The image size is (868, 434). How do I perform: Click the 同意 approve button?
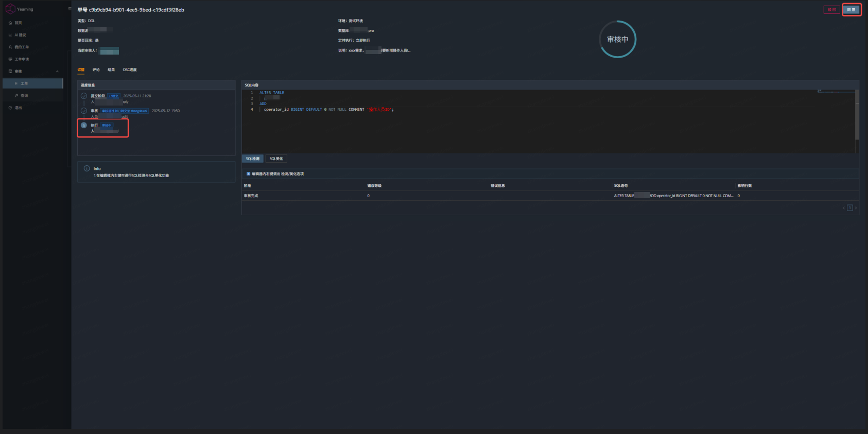(x=852, y=10)
